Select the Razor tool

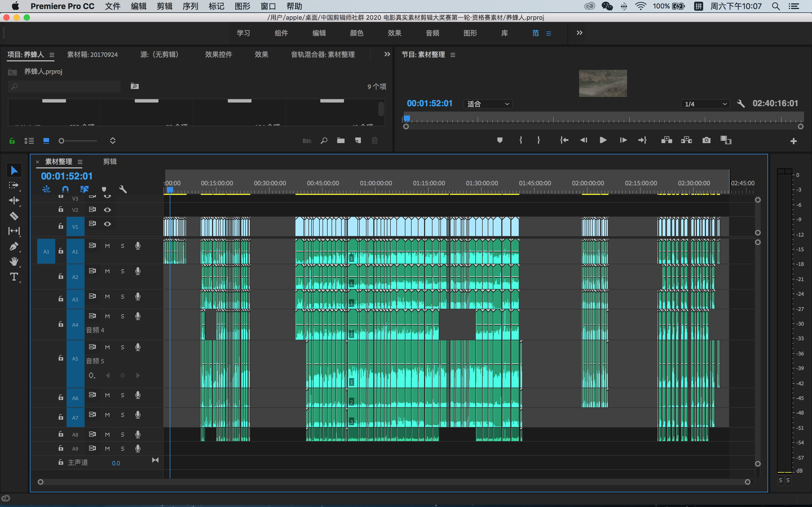point(14,216)
